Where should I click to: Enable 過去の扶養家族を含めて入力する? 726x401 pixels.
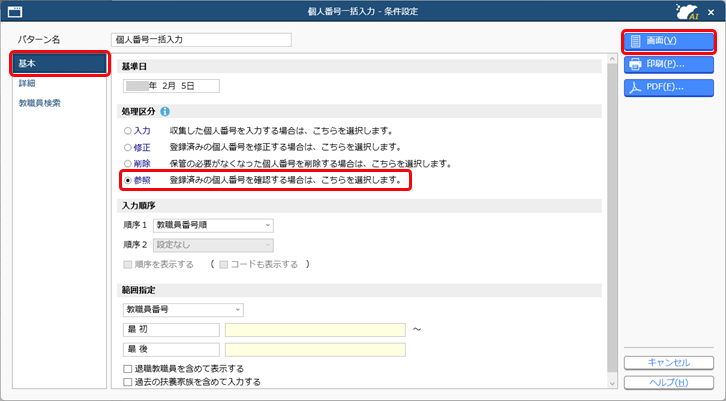coord(128,382)
